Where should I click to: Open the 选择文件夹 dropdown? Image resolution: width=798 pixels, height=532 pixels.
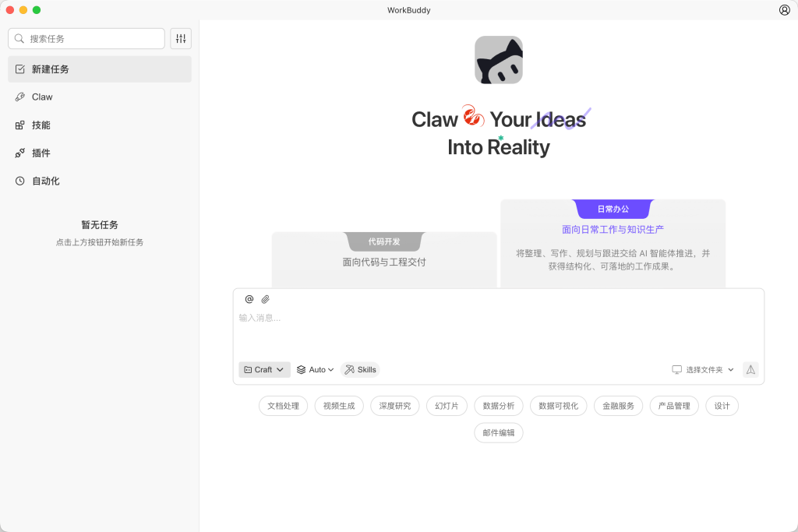[x=703, y=370]
